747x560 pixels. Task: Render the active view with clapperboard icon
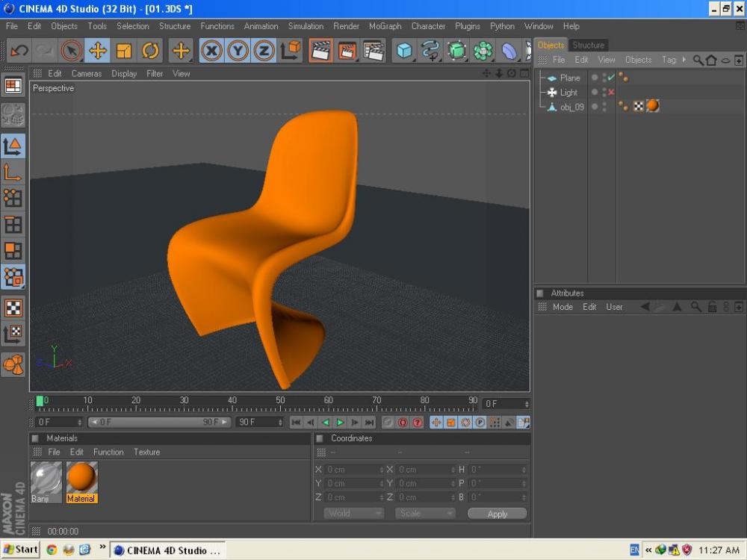(x=320, y=51)
